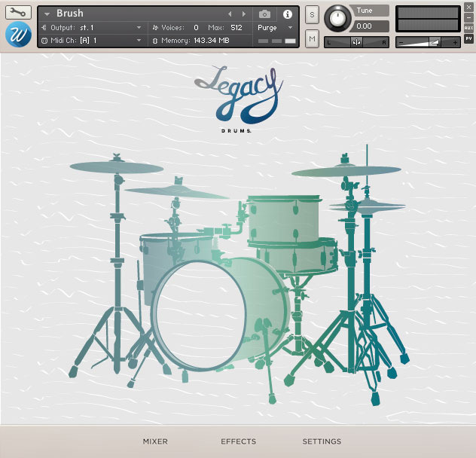Switch to the EFFECTS tab
This screenshot has width=476, height=458.
click(x=238, y=441)
